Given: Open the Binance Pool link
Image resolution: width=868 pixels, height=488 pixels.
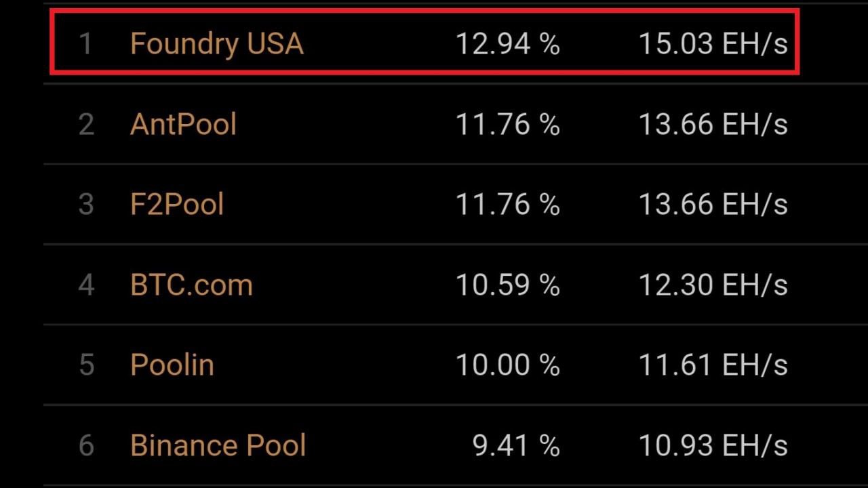Looking at the screenshot, I should [x=218, y=445].
